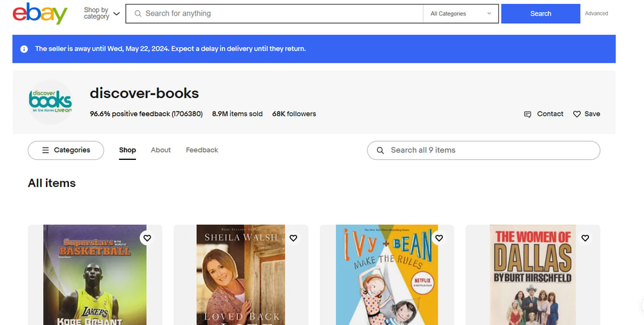Open Sheila Walsh Loved Back book thumbnail
Image resolution: width=644 pixels, height=325 pixels.
click(240, 275)
